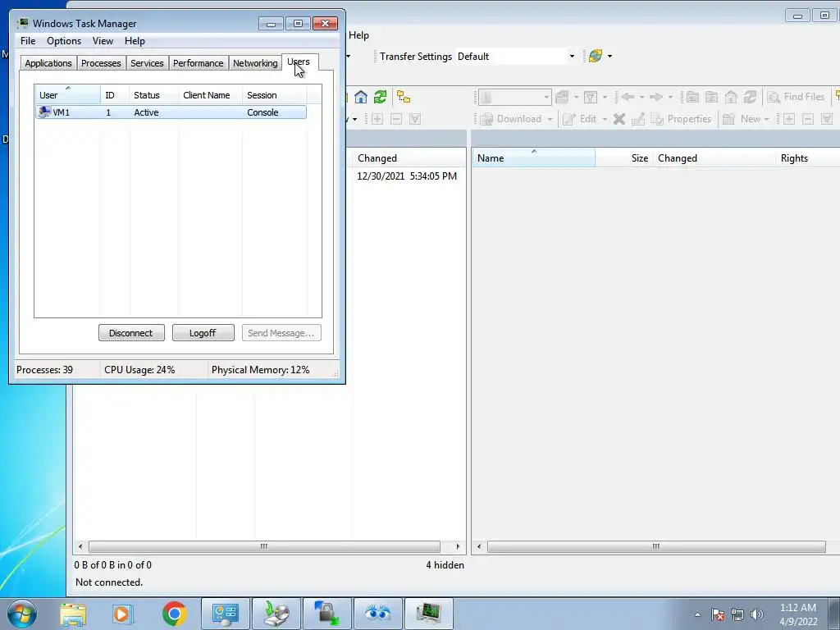Open Task Manager View menu
The image size is (840, 630).
[103, 41]
